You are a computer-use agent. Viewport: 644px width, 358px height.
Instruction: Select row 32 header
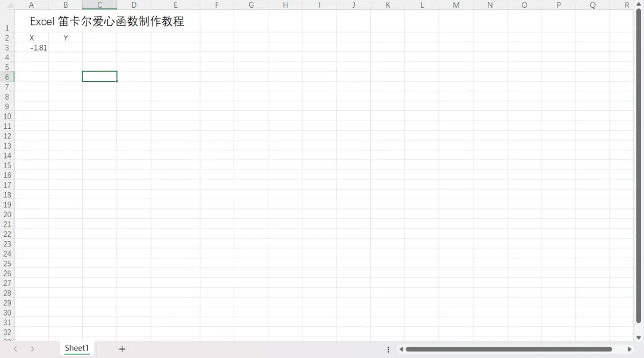pyautogui.click(x=7, y=332)
